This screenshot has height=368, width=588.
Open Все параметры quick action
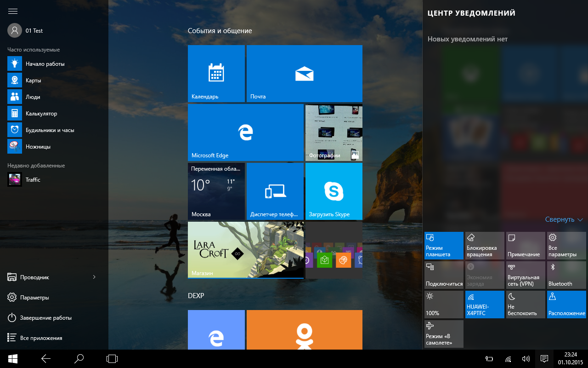pyautogui.click(x=566, y=246)
